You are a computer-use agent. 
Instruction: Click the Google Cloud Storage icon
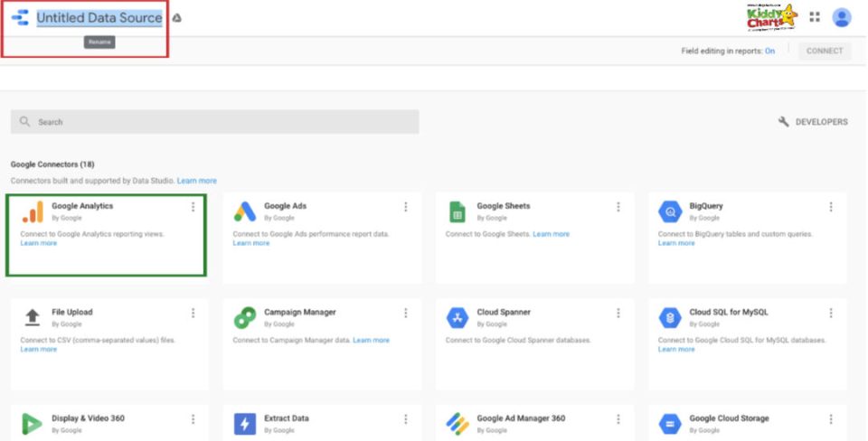click(x=670, y=424)
